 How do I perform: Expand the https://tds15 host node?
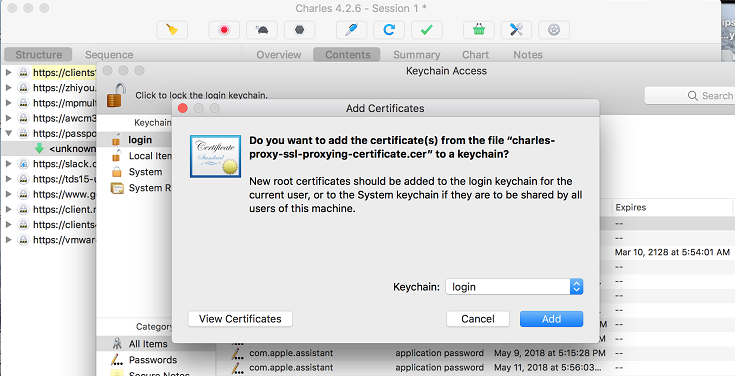coord(8,179)
